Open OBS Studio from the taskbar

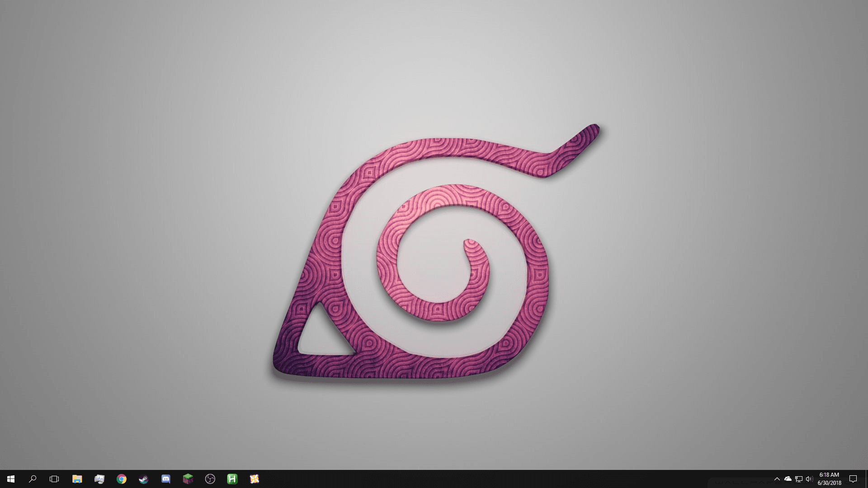tap(210, 479)
